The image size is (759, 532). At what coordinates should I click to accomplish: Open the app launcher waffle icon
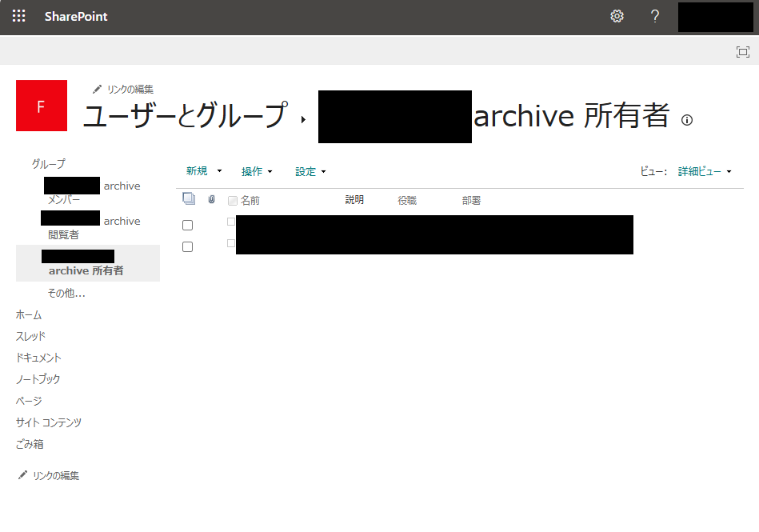19,16
